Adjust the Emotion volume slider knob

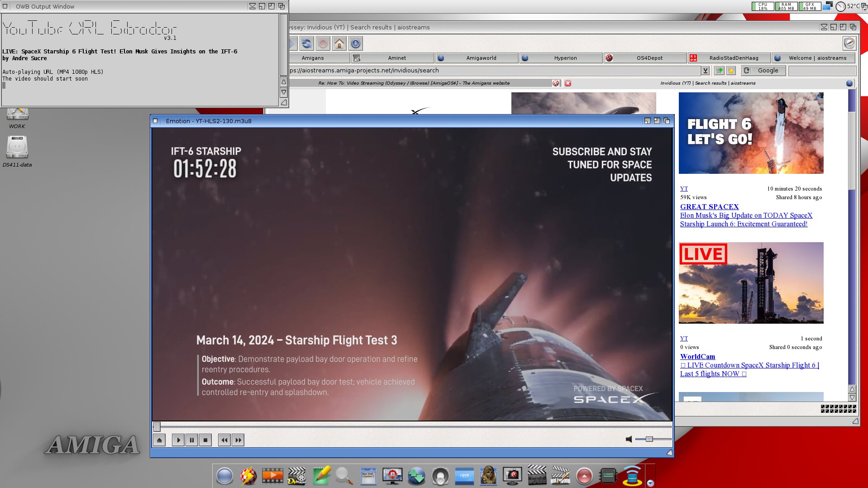point(649,439)
